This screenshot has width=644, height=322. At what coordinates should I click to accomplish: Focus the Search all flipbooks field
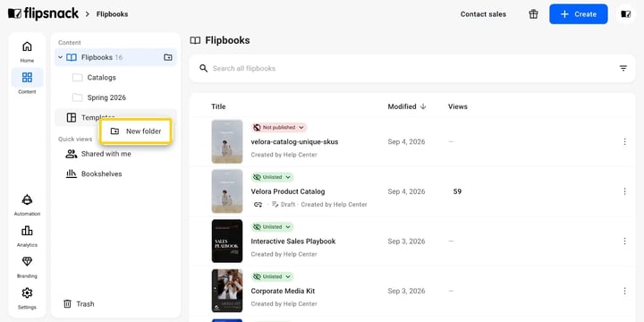click(412, 68)
